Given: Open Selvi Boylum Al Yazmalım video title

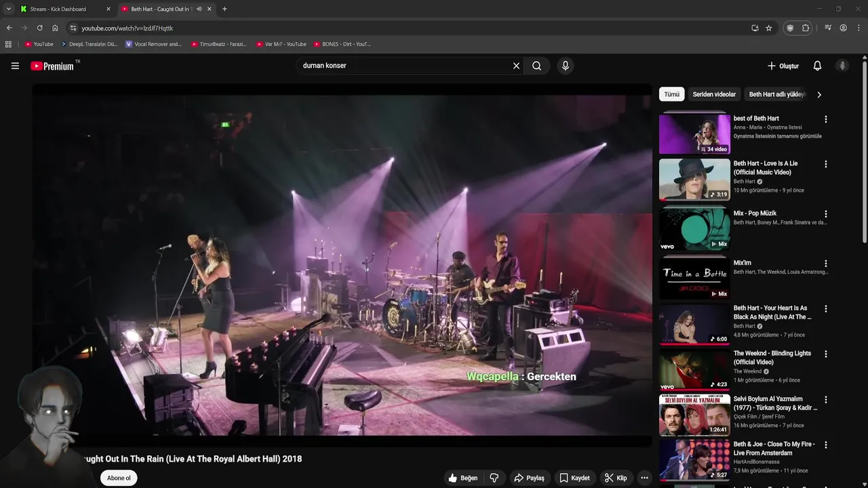Looking at the screenshot, I should click(775, 403).
